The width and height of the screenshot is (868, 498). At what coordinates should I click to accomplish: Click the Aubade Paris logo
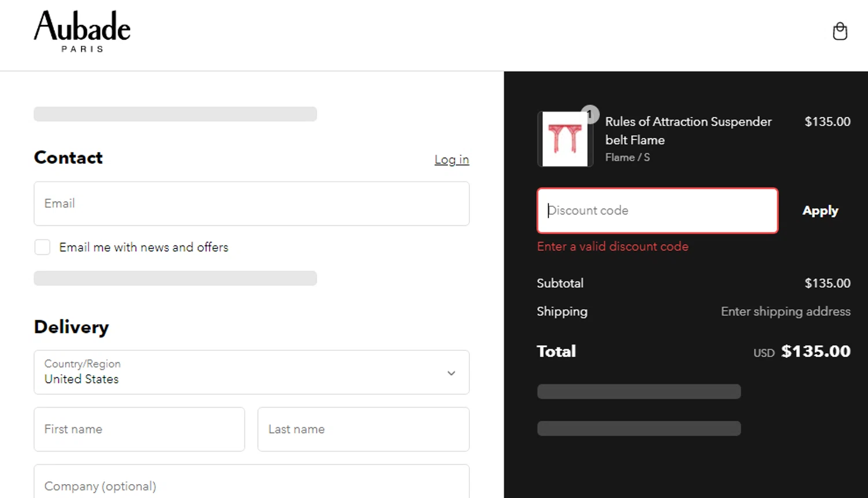(x=82, y=32)
